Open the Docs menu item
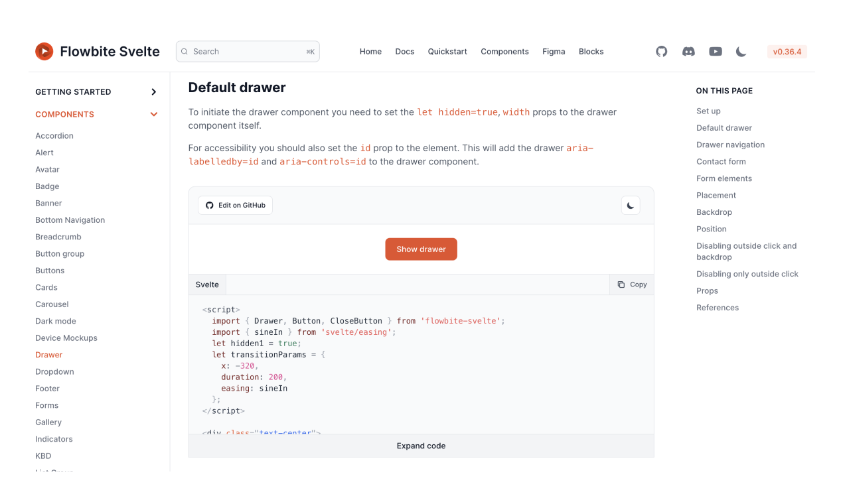Screen dimensions: 843x504 pyautogui.click(x=405, y=51)
